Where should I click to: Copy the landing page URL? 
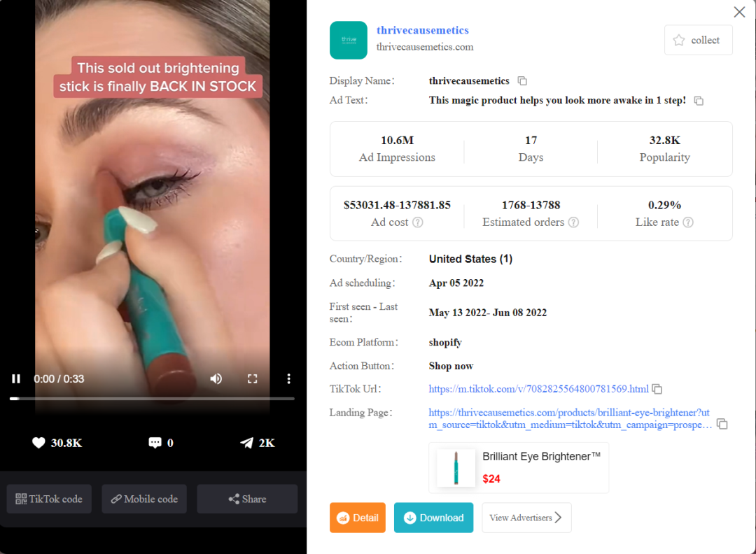(x=722, y=424)
